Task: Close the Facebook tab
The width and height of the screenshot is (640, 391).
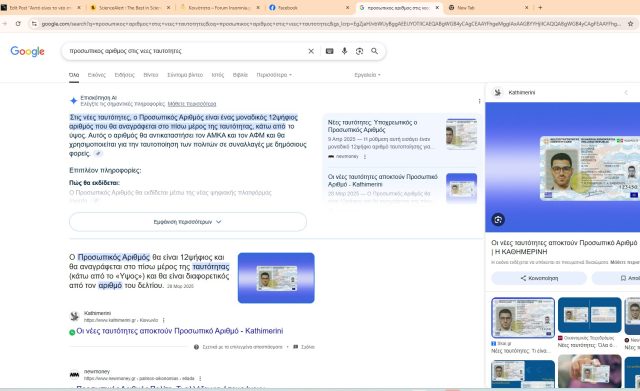Action: (x=347, y=7)
